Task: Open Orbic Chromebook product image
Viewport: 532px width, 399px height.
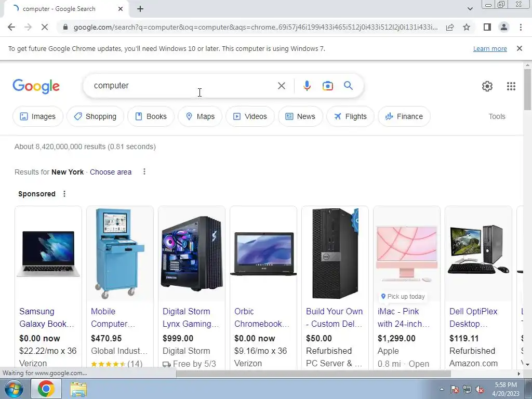Action: click(263, 254)
